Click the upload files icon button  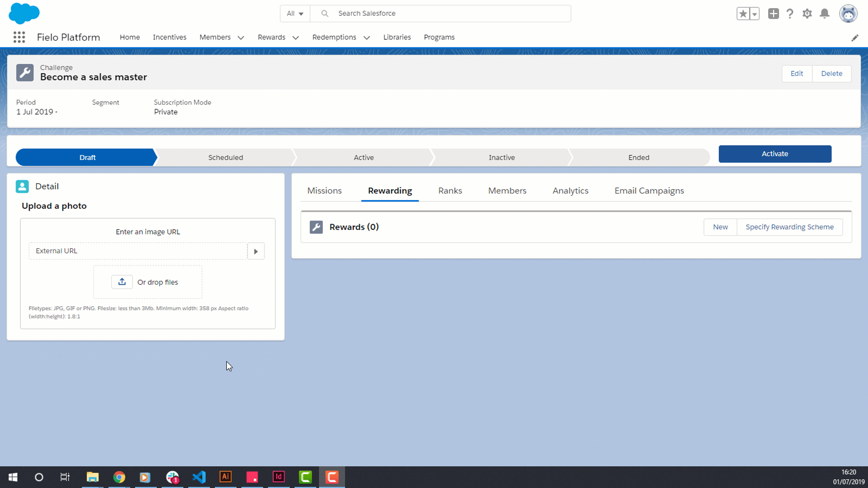pos(122,282)
